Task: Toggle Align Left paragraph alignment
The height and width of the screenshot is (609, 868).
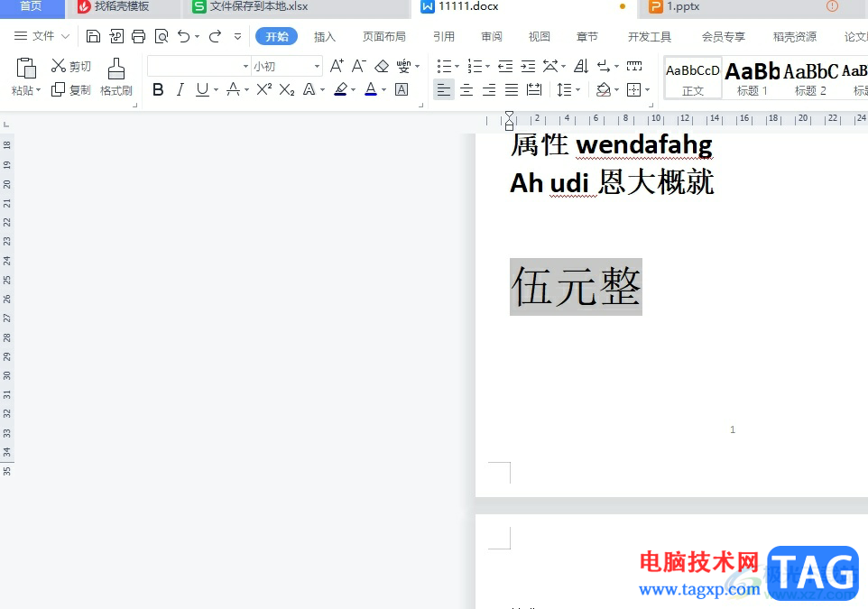Action: (x=443, y=89)
